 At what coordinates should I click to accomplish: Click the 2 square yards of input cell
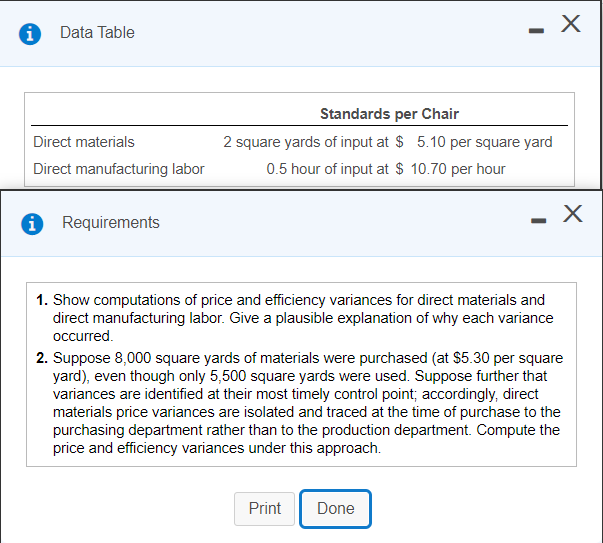click(x=305, y=142)
